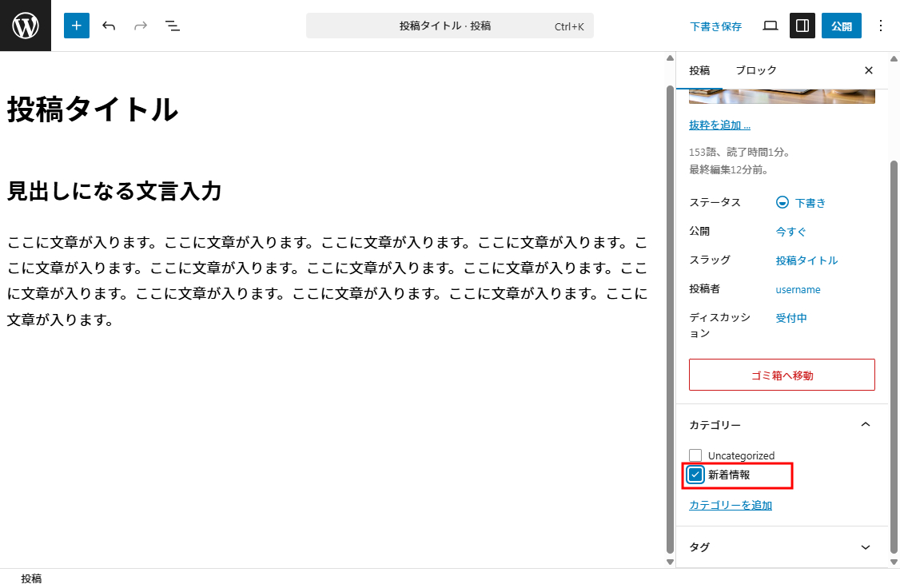Click the draft status circle icon
Viewport: 900px width, 588px height.
(x=783, y=202)
